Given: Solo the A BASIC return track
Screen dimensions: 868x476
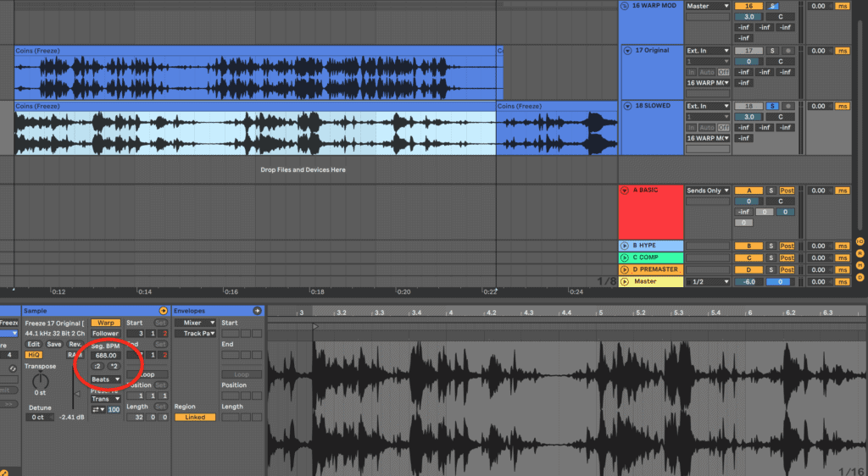Looking at the screenshot, I should [x=771, y=191].
